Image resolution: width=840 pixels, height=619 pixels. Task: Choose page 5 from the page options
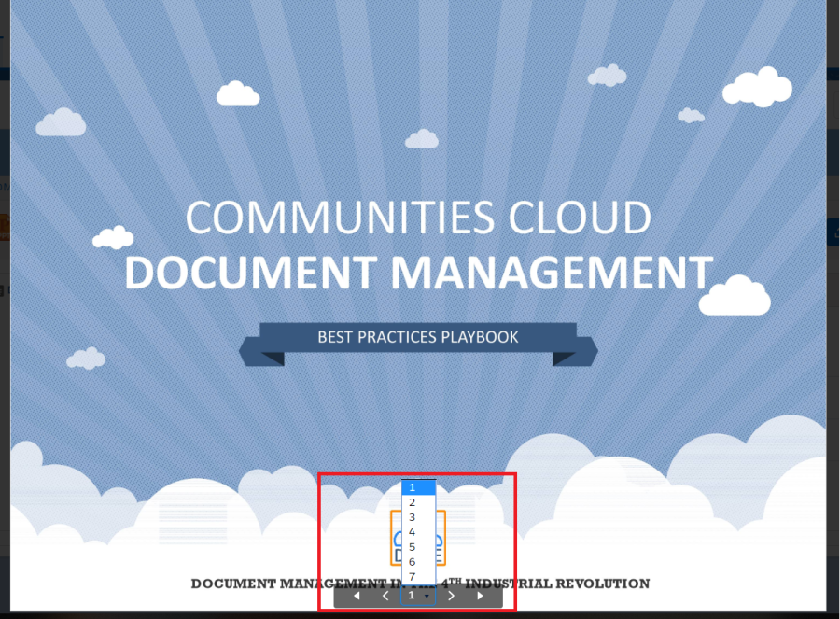[x=418, y=547]
